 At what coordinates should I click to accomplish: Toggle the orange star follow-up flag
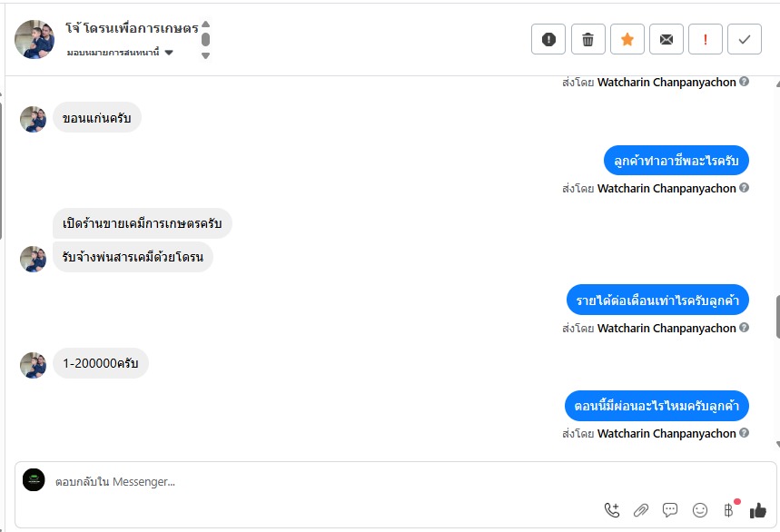[627, 39]
